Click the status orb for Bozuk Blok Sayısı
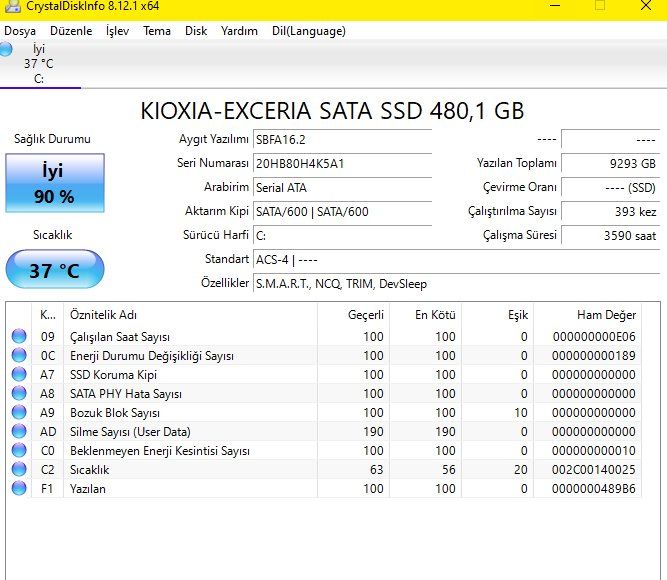Image resolution: width=667 pixels, height=580 pixels. pos(19,412)
